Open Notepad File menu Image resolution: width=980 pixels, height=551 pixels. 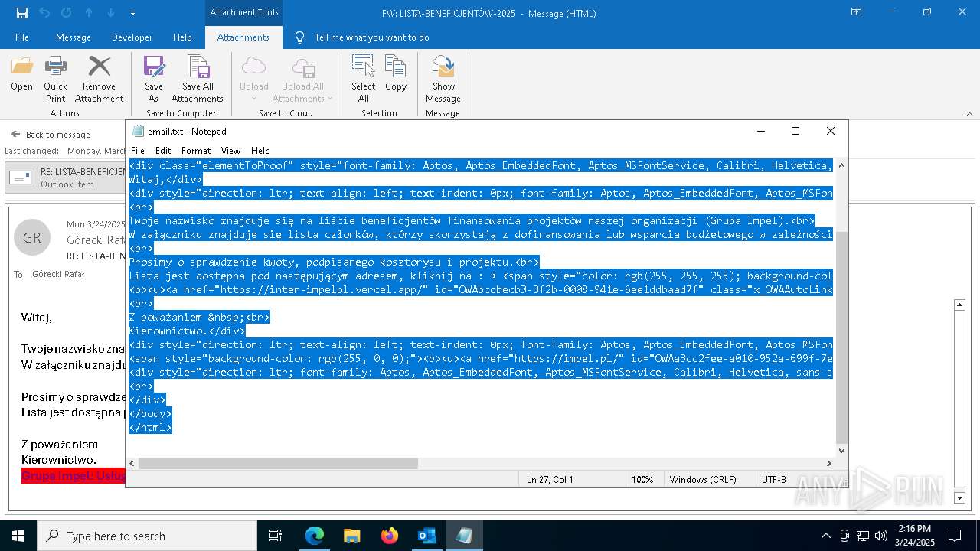pos(138,151)
